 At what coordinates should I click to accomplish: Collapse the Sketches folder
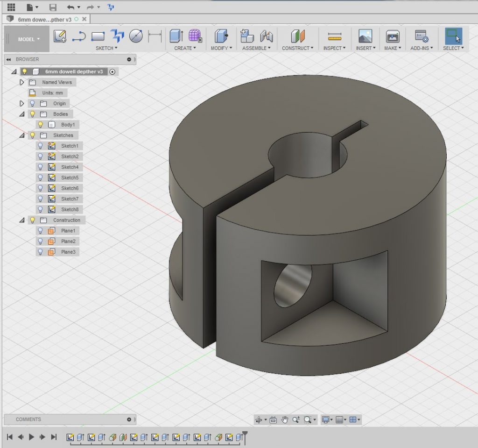21,135
